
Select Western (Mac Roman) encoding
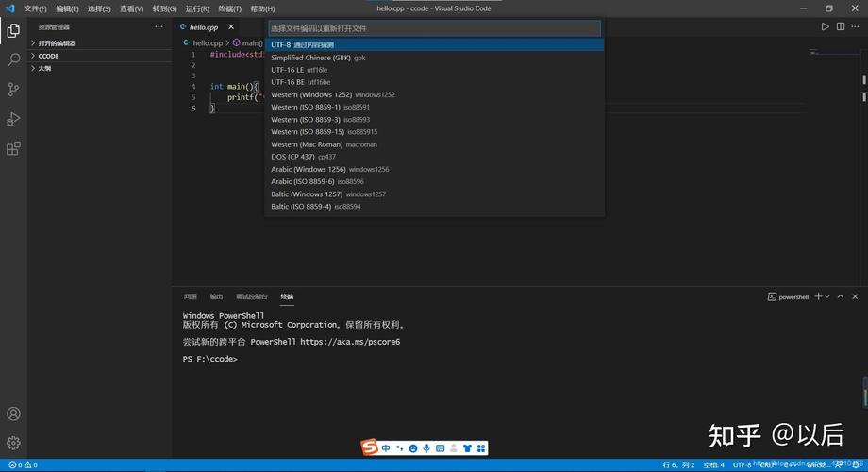(x=434, y=144)
